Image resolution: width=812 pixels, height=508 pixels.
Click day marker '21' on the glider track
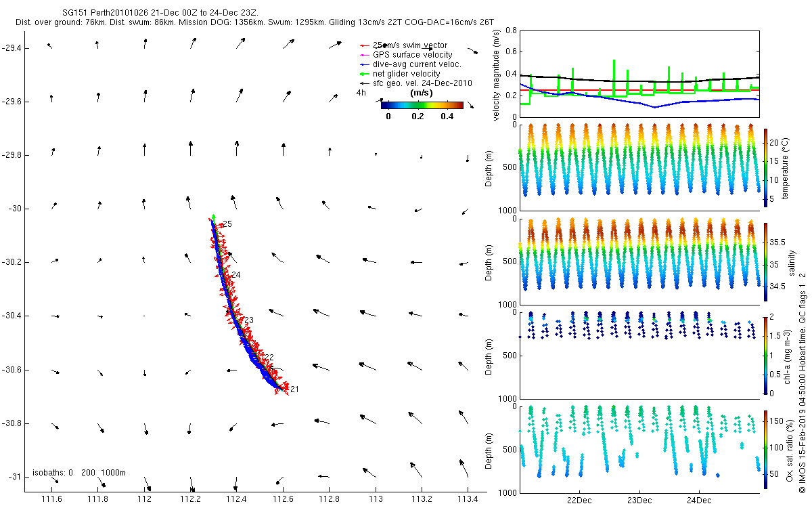click(294, 389)
